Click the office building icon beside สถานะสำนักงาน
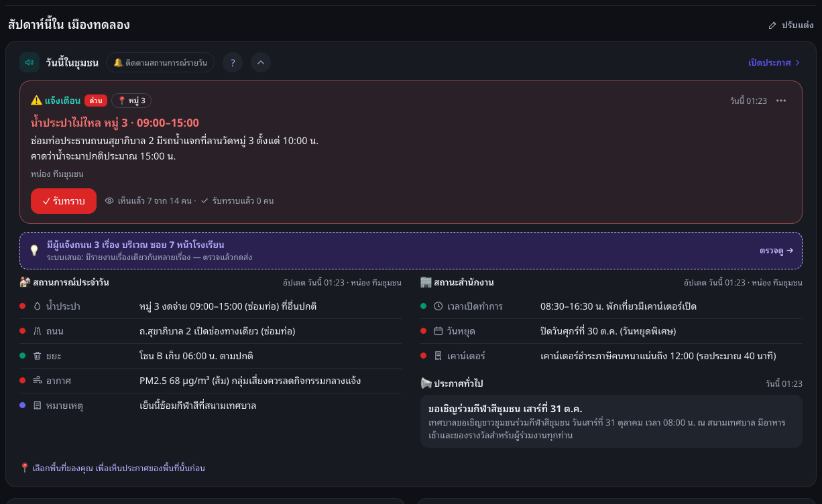822x504 pixels. pos(426,282)
